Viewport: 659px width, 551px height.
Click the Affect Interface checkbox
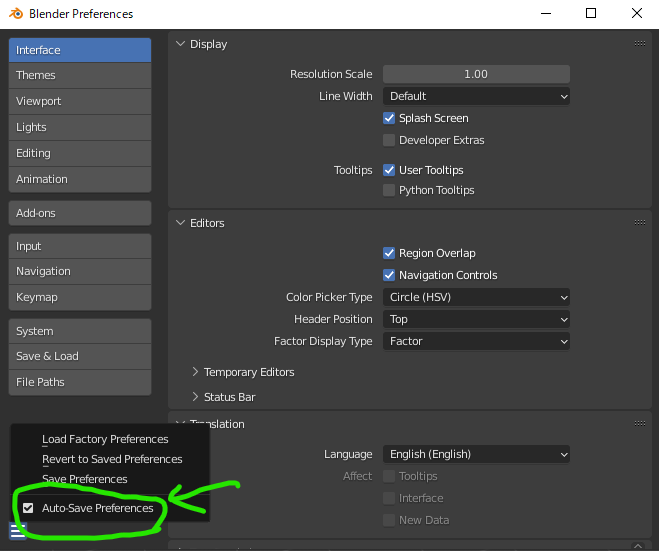(389, 498)
